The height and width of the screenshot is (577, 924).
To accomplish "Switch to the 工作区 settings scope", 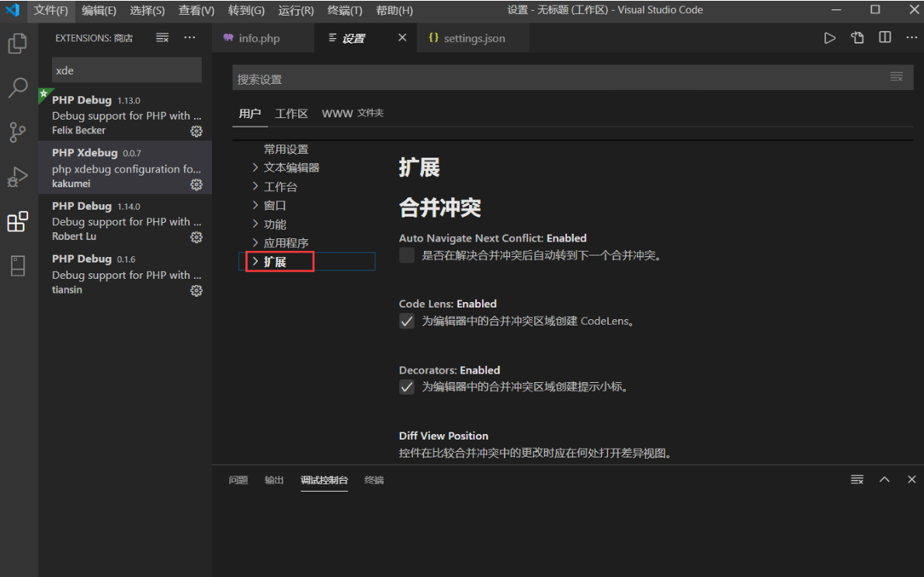I will (291, 113).
